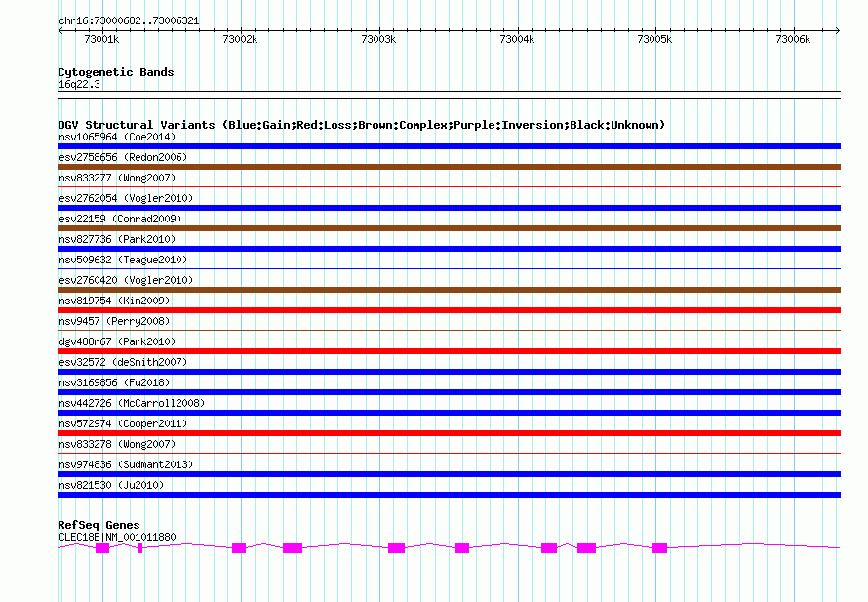Screen dimensions: 868x602
Task: Click left arrow at ruler start
Action: pyautogui.click(x=60, y=30)
